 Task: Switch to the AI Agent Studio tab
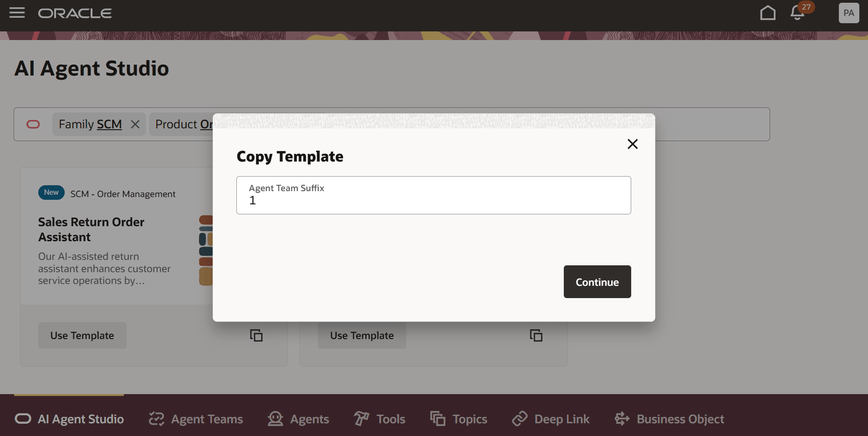click(x=68, y=419)
